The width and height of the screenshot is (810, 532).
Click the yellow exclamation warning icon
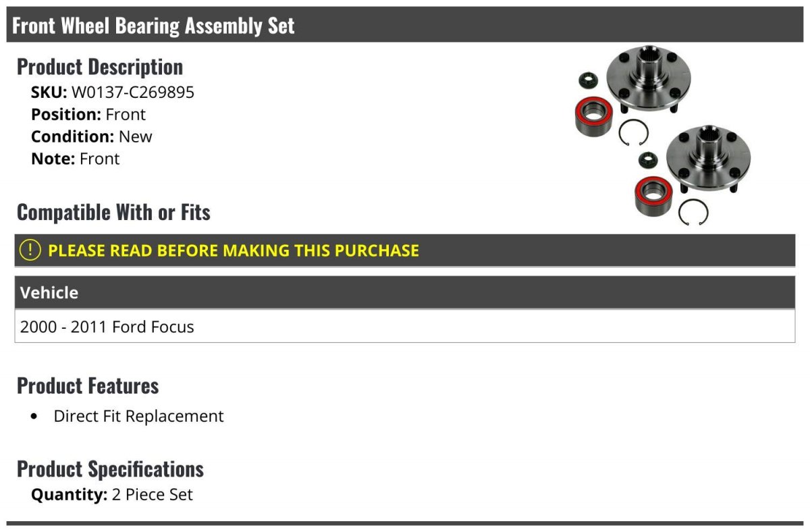coord(30,250)
